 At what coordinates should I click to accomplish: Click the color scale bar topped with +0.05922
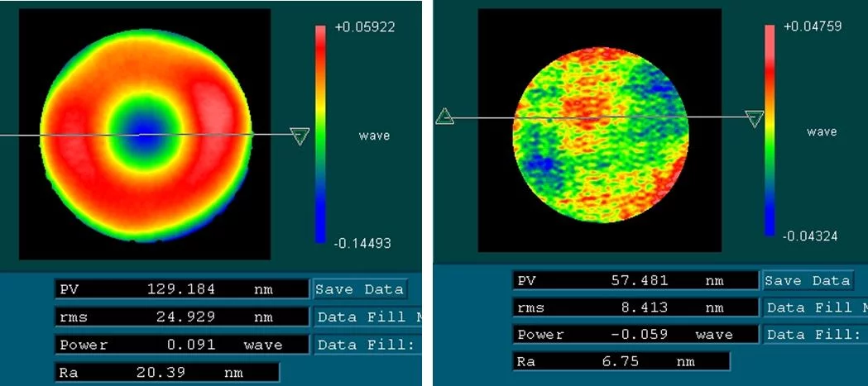321,134
